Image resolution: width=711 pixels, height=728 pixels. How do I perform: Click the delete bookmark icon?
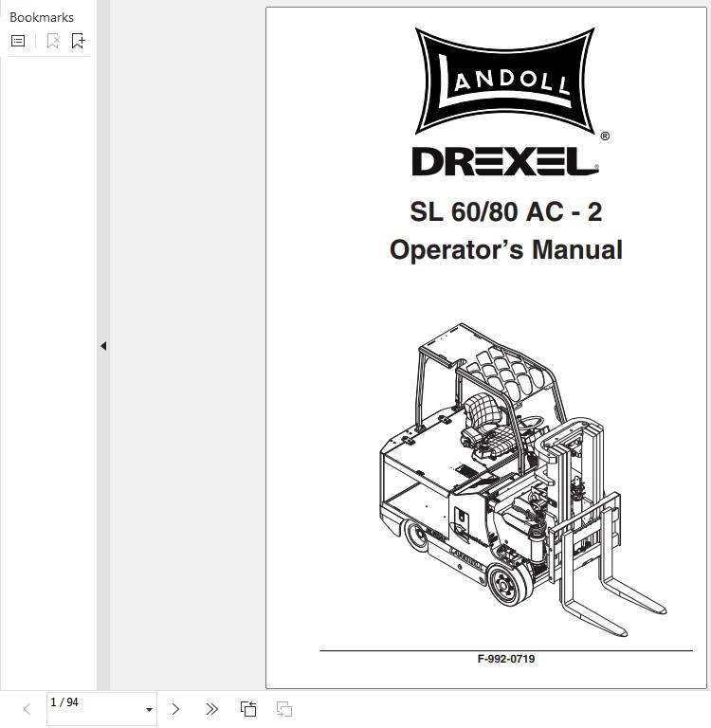point(53,41)
